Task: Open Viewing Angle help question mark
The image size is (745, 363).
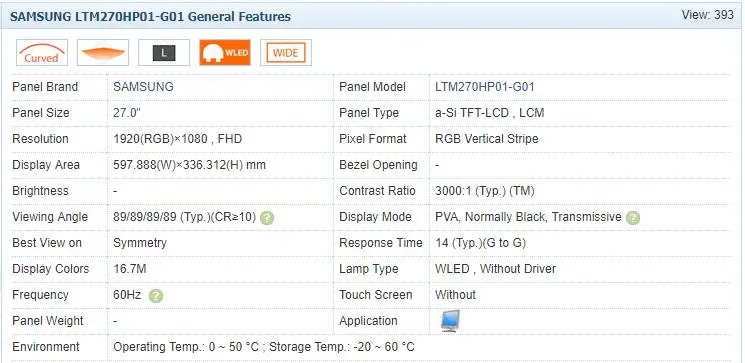Action: pos(267,218)
